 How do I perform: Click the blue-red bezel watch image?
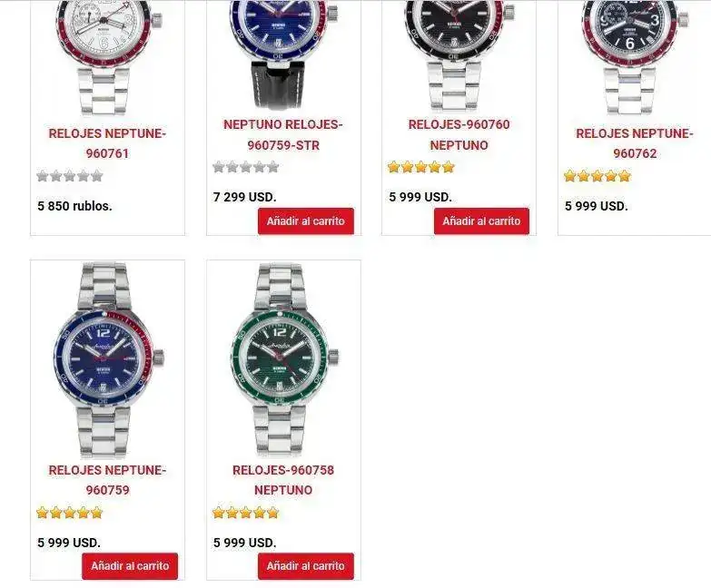click(107, 360)
